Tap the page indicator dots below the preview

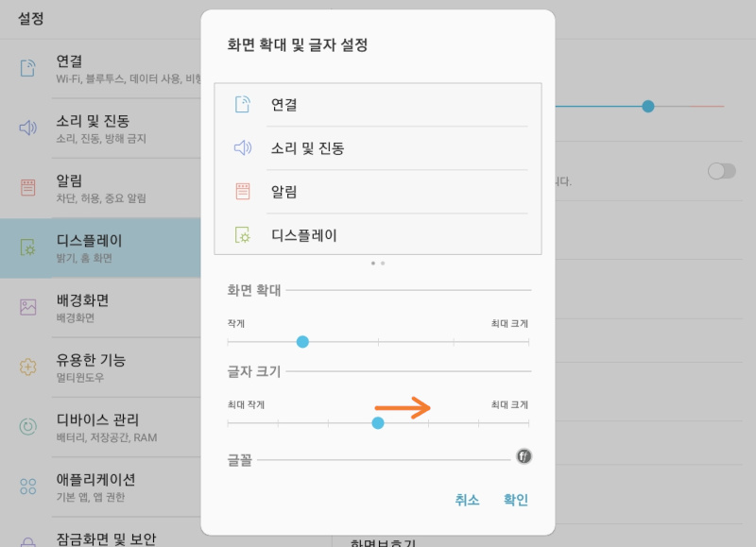tap(380, 265)
